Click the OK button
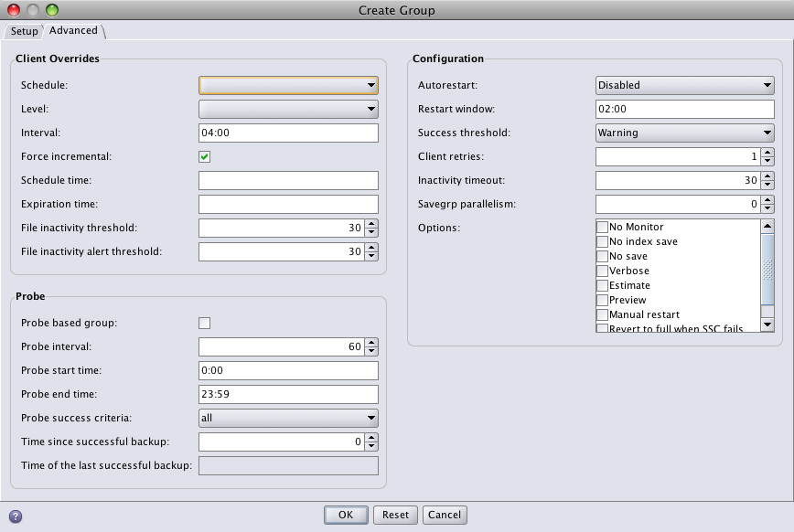Screen dimensions: 794x532 pyautogui.click(x=346, y=515)
